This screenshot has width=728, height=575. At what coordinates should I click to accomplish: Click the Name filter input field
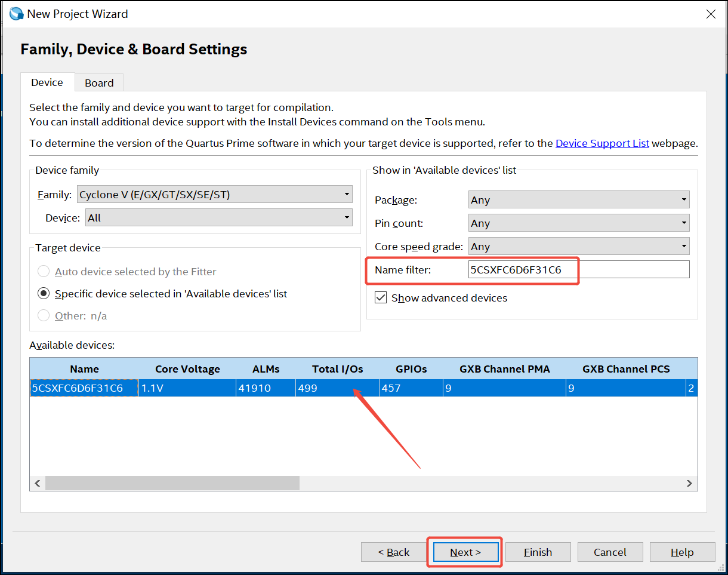point(579,270)
